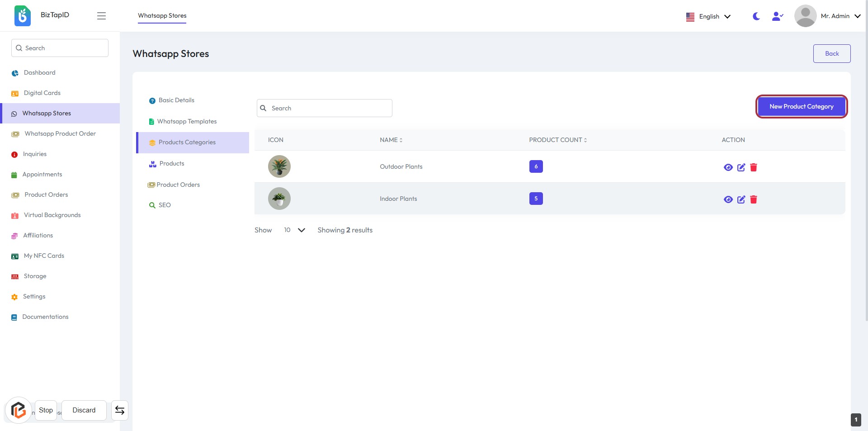
Task: View Outdoor Plants with eye icon
Action: [728, 167]
